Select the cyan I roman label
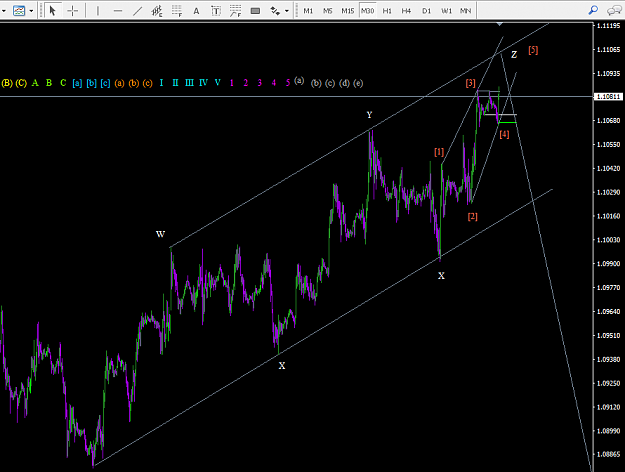The height and width of the screenshot is (472, 625). click(x=161, y=83)
